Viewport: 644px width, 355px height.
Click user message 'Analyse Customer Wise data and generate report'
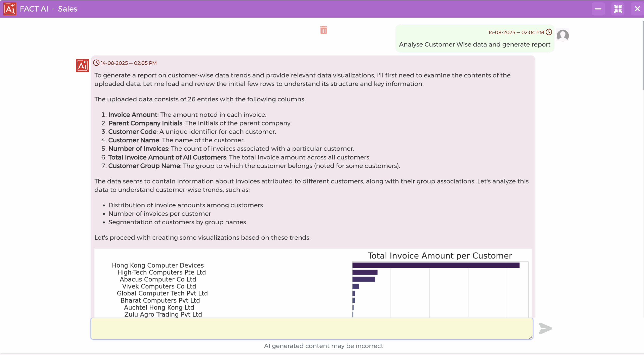pos(474,45)
